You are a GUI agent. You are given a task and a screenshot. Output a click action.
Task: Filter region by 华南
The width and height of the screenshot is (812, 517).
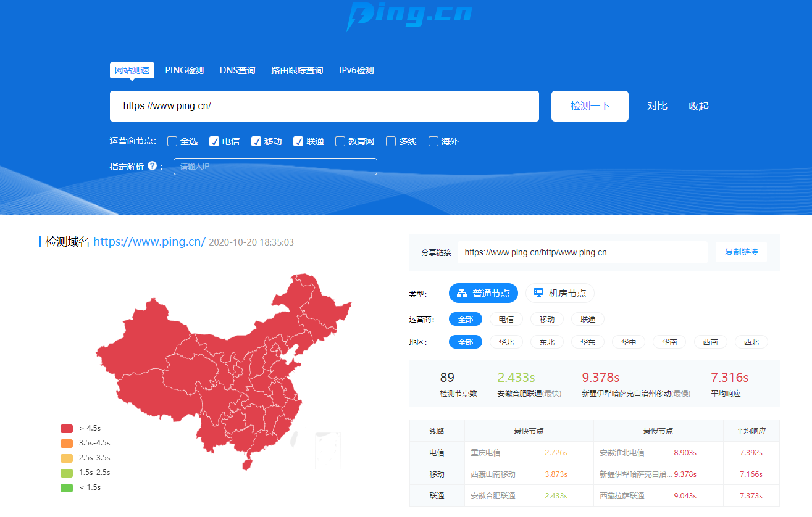click(x=669, y=342)
